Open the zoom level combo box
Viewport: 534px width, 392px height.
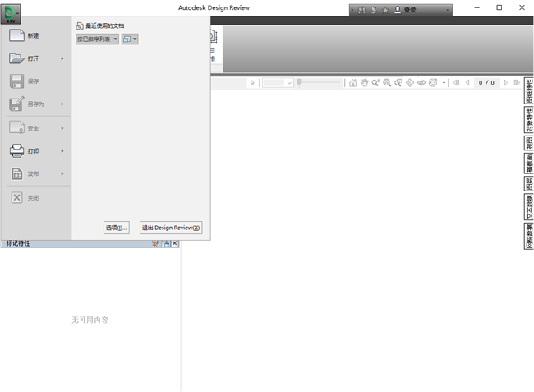[278, 83]
